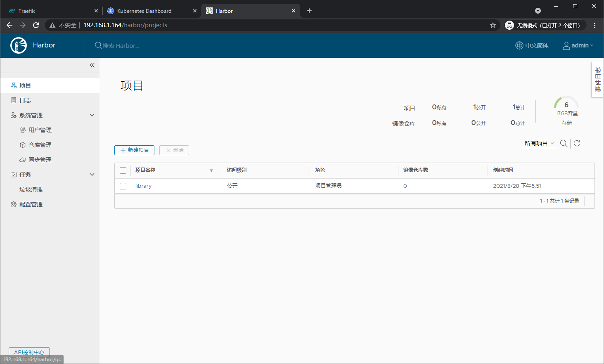Reload the page with browser refresh icon

click(36, 25)
